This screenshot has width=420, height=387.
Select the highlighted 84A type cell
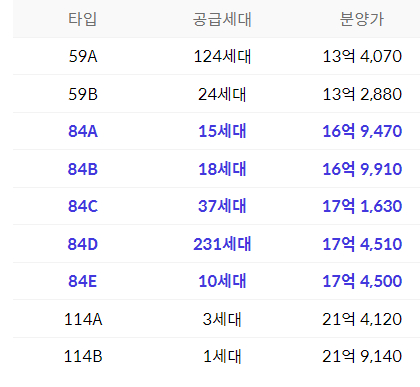[x=83, y=131]
